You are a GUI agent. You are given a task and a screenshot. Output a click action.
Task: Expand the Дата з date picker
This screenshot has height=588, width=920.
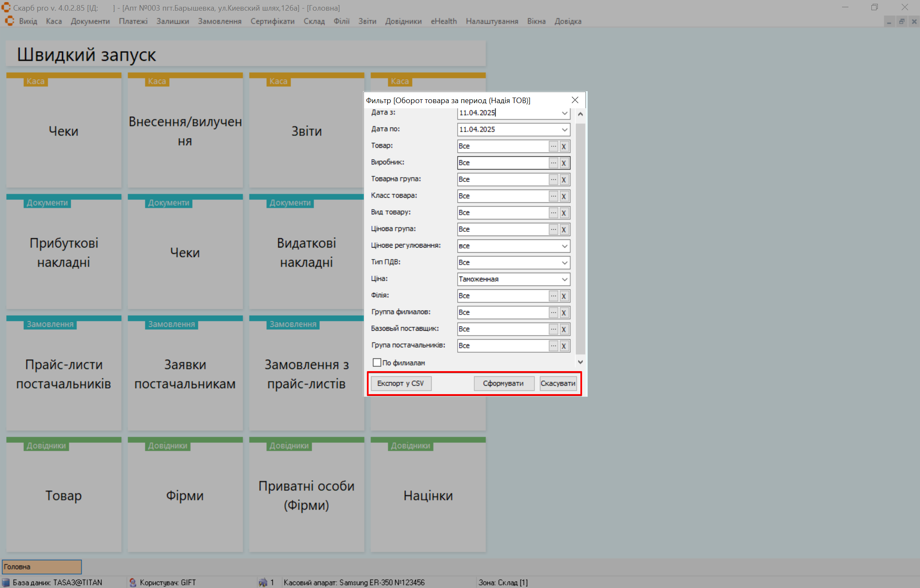click(x=564, y=113)
